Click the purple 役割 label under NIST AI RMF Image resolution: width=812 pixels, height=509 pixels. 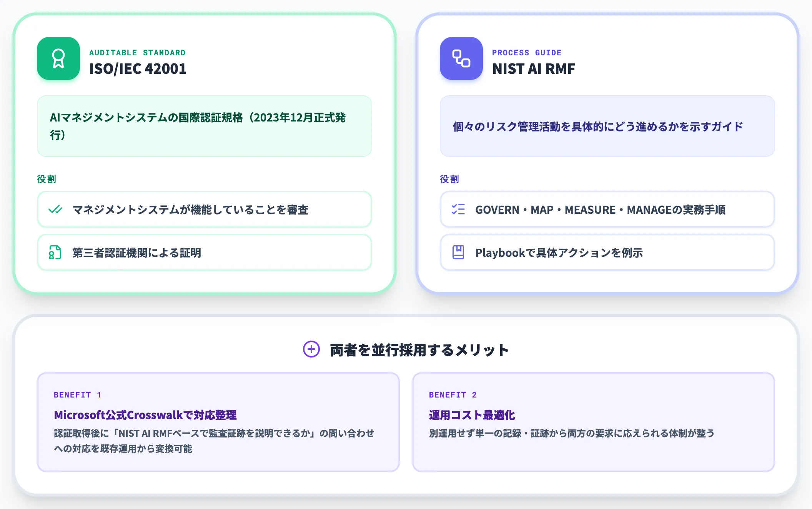449,179
